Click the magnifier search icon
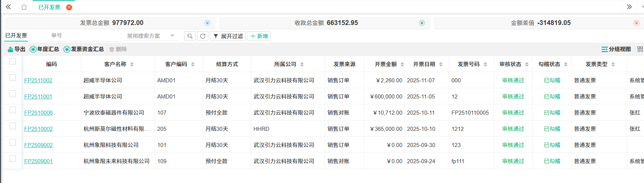The image size is (644, 183). [190, 36]
